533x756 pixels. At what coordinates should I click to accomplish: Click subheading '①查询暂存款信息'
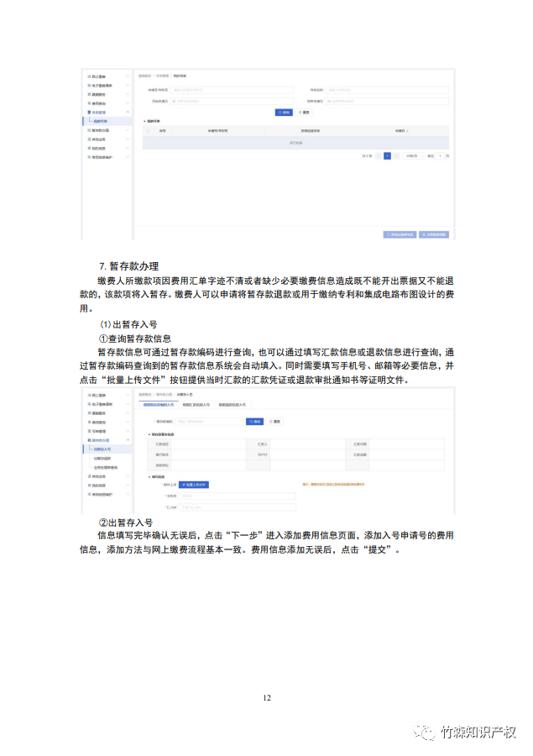tap(134, 339)
